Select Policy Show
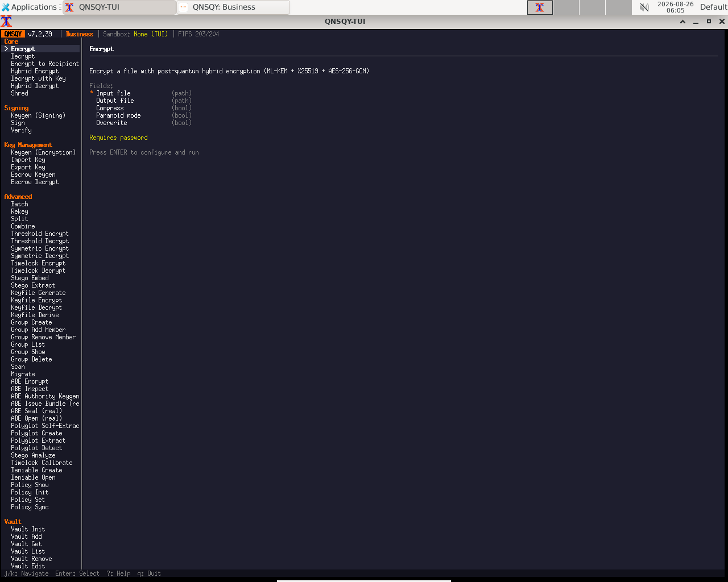Image resolution: width=728 pixels, height=582 pixels. click(30, 485)
